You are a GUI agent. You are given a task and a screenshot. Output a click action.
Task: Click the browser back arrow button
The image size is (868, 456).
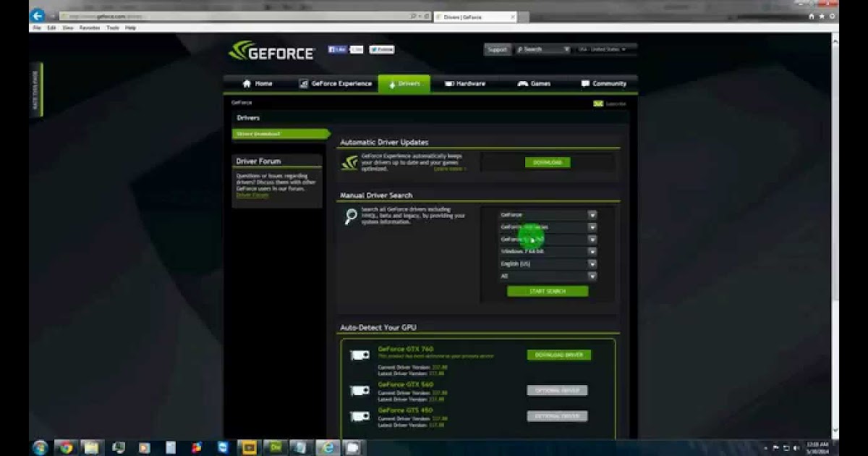pyautogui.click(x=38, y=15)
